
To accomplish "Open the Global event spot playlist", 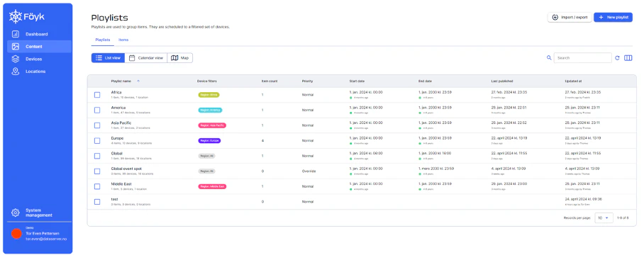I will point(126,169).
